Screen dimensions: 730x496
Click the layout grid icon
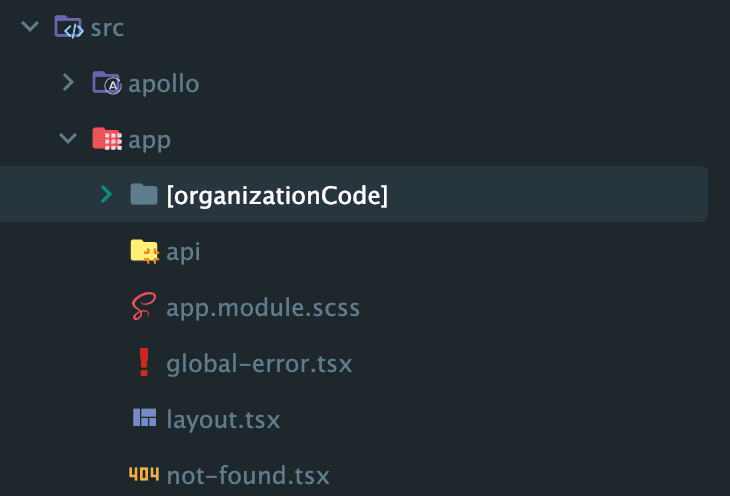[144, 417]
